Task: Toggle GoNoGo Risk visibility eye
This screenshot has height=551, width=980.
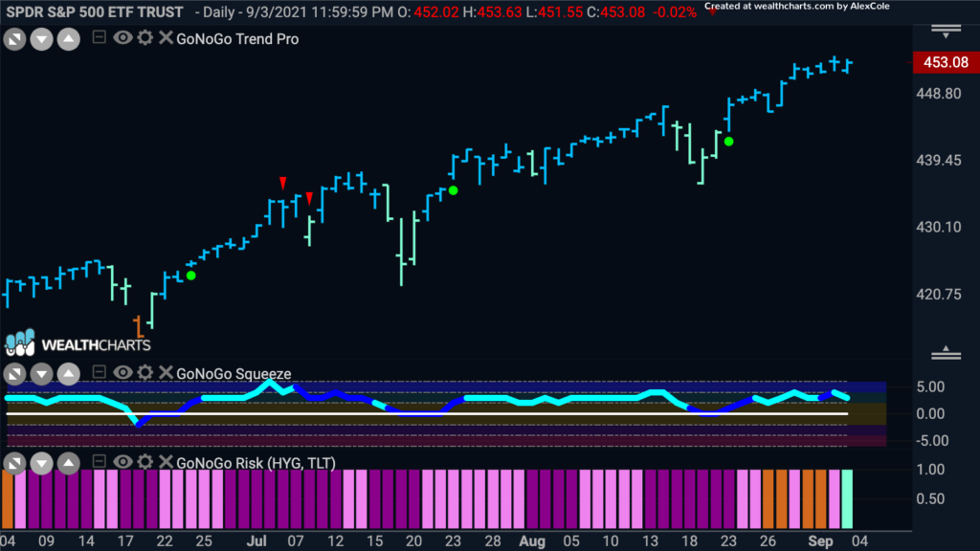Action: 122,462
